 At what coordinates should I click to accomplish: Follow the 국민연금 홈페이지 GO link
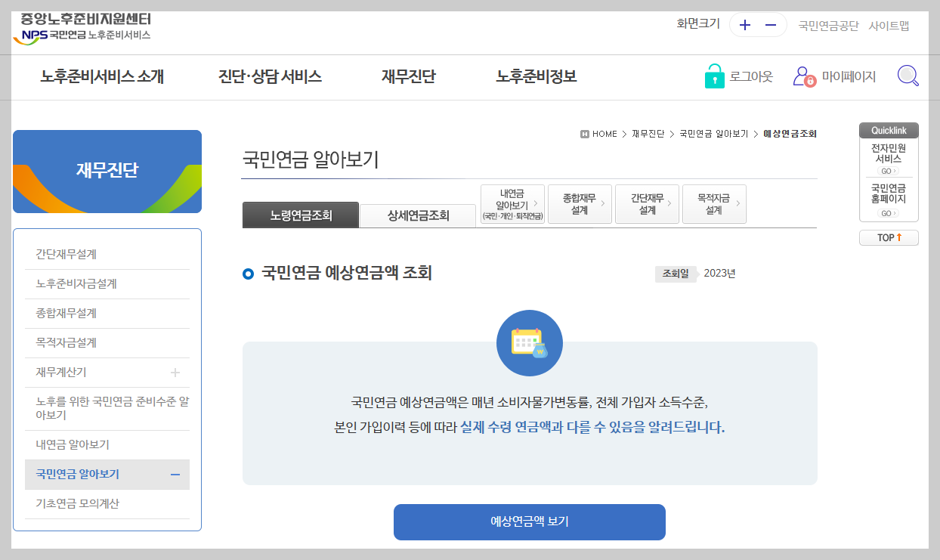889,212
